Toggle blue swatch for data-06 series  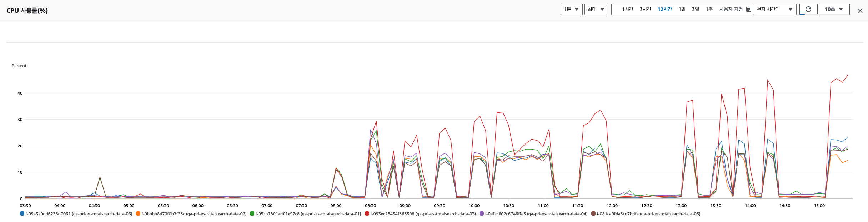[x=22, y=214]
